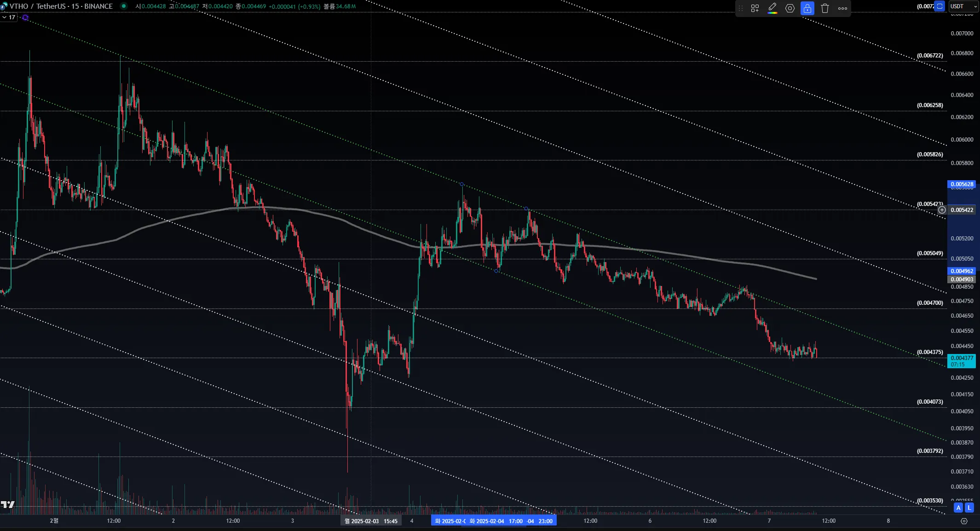Viewport: 980px width, 531px height.
Task: Open the VTHO / TetherUS symbol title
Action: click(x=61, y=6)
